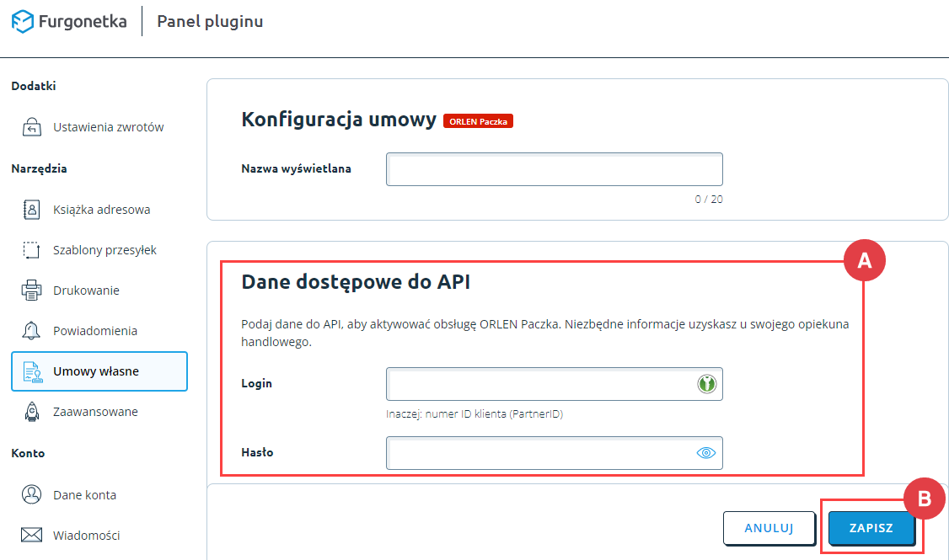Click into the Hasło password field
The height and width of the screenshot is (560, 949).
tap(539, 453)
